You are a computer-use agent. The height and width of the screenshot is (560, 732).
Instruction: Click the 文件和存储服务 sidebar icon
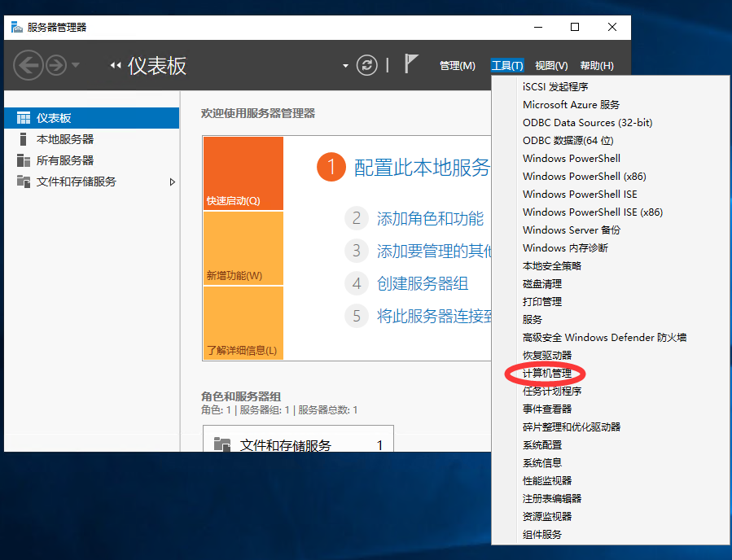tap(24, 181)
